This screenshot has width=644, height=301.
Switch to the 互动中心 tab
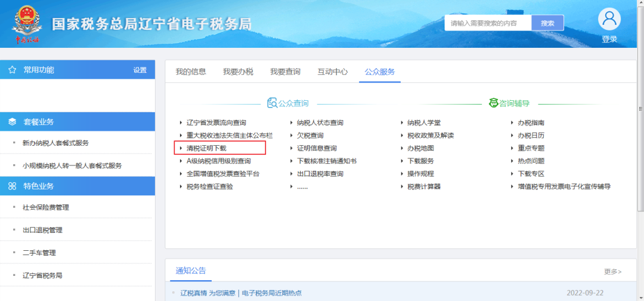[x=333, y=72]
